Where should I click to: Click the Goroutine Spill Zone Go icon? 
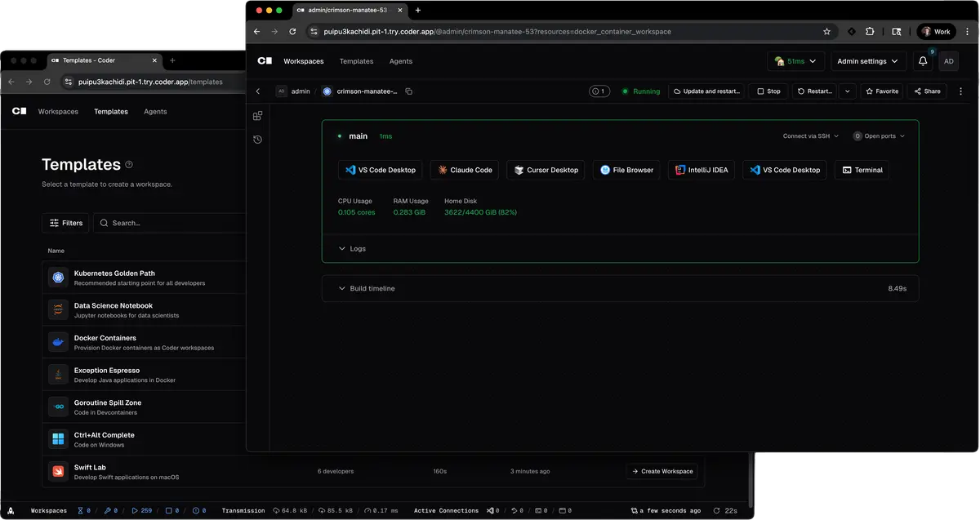tap(58, 407)
